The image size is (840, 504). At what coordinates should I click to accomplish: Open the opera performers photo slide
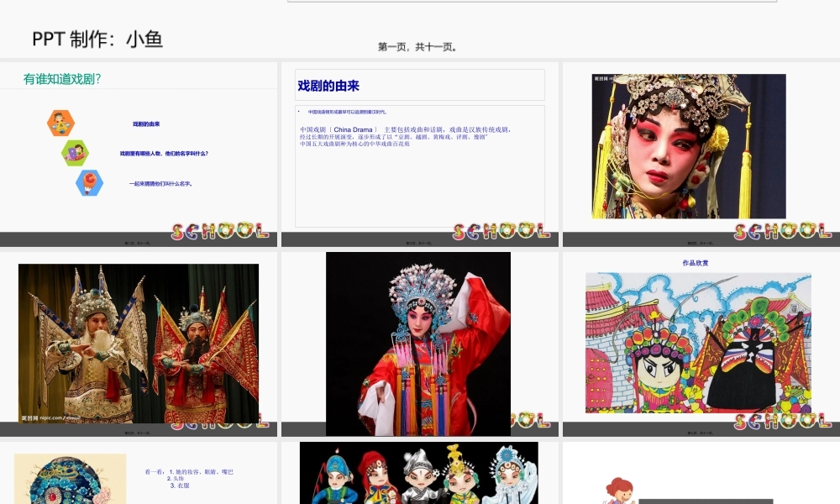139,339
